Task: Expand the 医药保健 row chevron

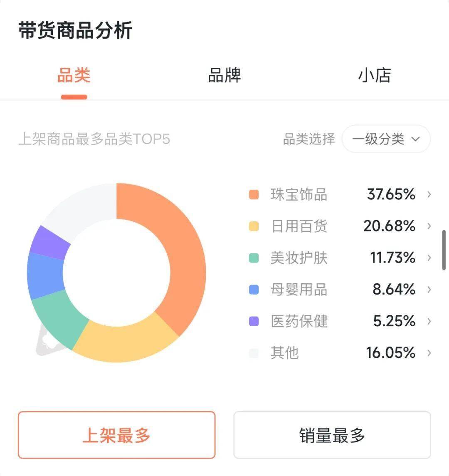Action: pyautogui.click(x=429, y=321)
